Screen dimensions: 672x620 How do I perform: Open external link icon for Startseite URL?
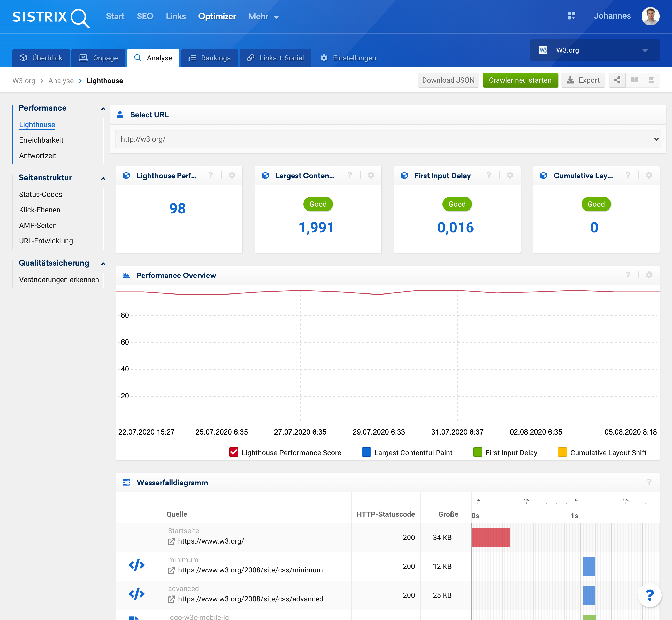tap(172, 541)
